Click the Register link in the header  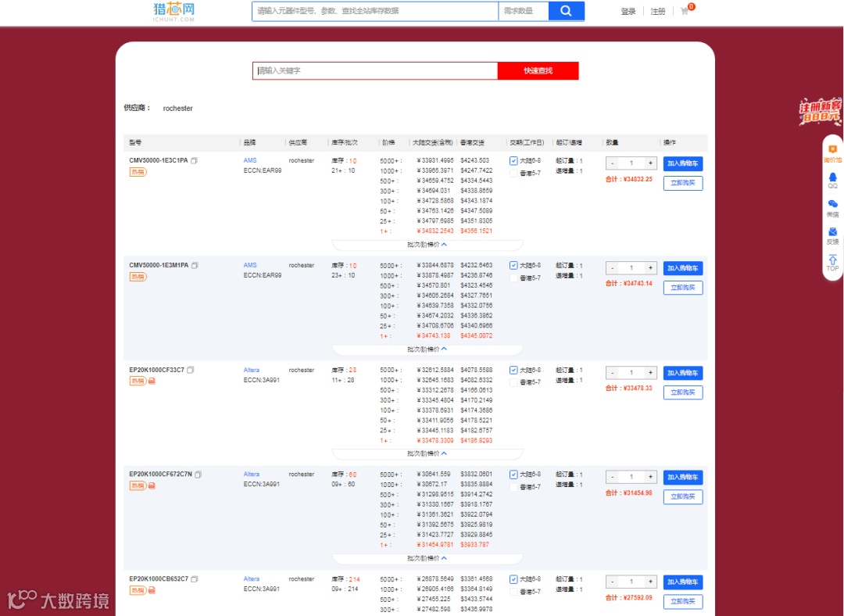point(658,11)
